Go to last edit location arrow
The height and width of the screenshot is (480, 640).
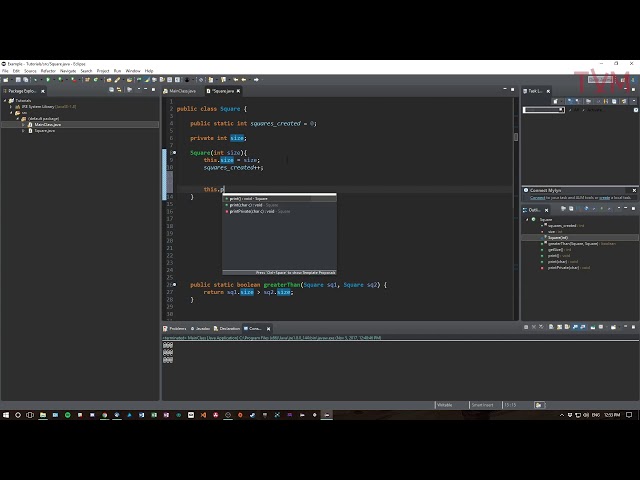point(236,80)
